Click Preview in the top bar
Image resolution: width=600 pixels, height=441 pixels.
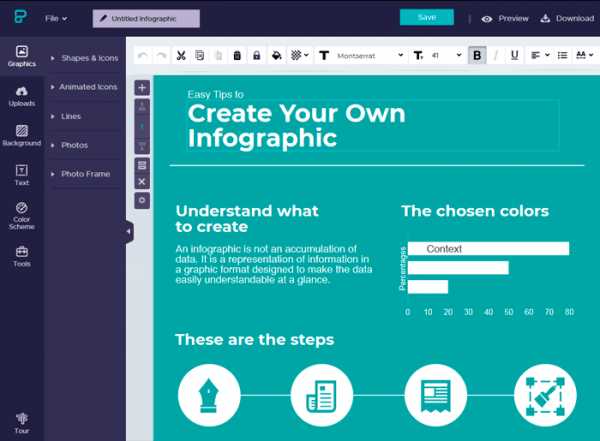coord(505,19)
